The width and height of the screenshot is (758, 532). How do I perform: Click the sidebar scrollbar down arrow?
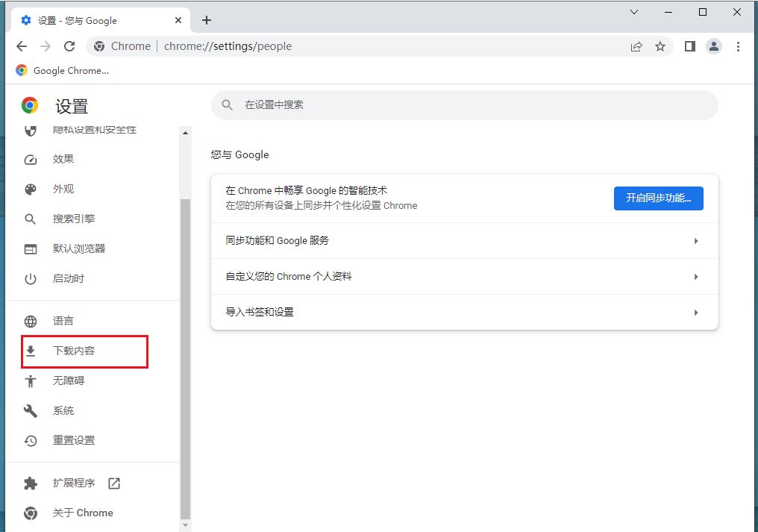click(185, 525)
